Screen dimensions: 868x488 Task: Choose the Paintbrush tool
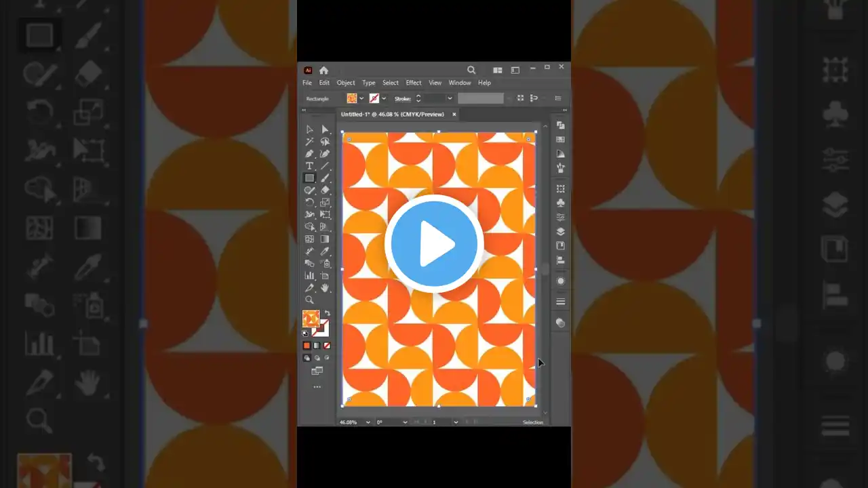325,178
